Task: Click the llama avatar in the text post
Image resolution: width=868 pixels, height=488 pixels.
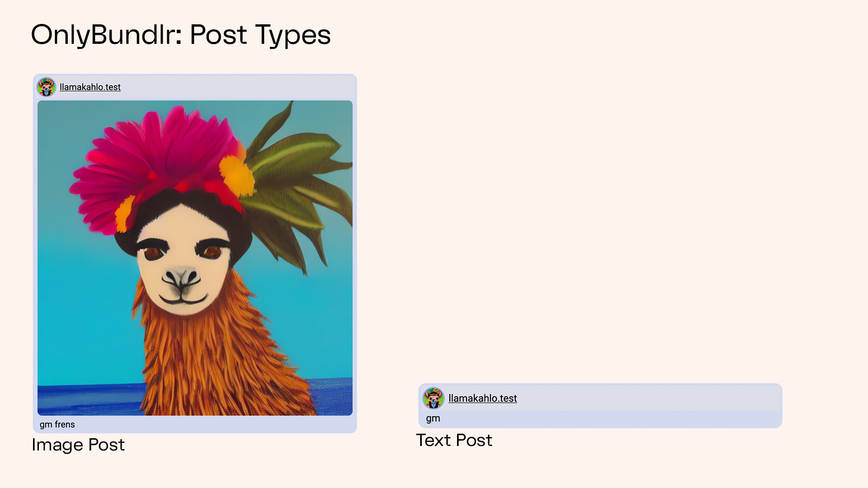Action: pos(433,398)
